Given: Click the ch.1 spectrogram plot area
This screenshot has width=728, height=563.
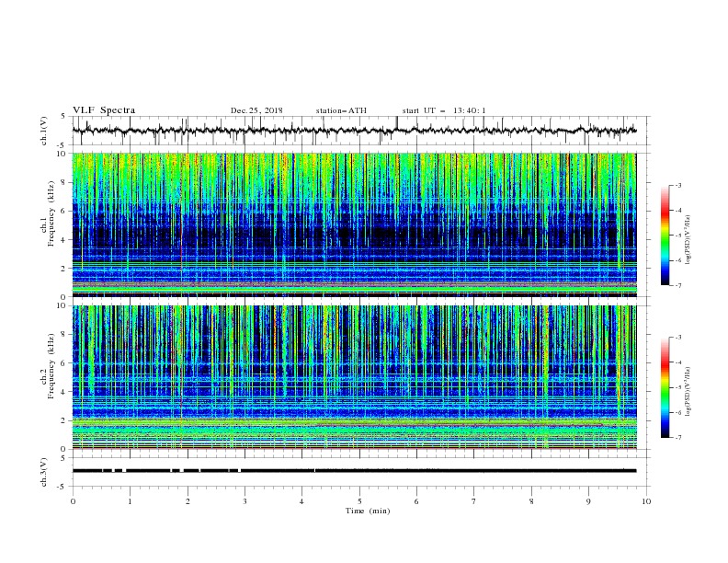Looking at the screenshot, I should pos(355,224).
